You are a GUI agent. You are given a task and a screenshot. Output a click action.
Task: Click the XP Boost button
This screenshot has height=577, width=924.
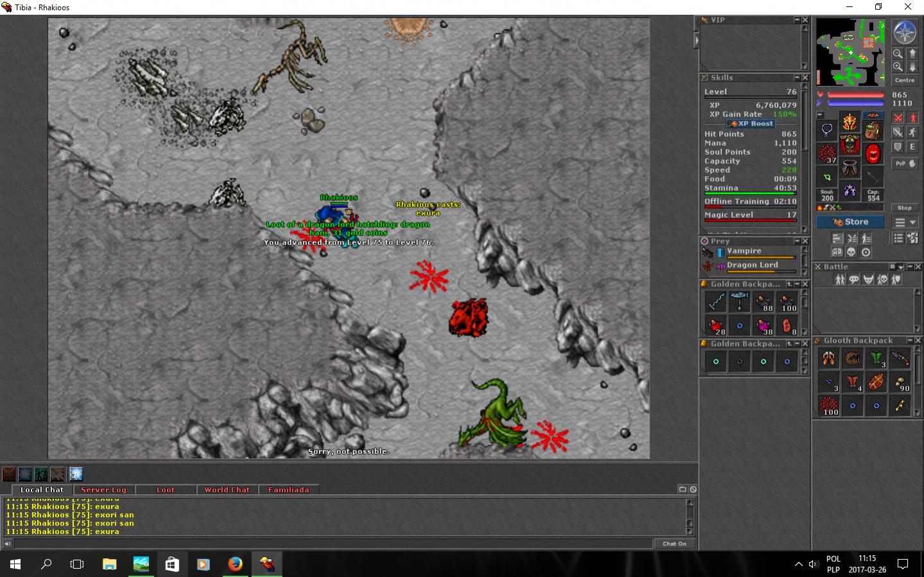pyautogui.click(x=751, y=123)
